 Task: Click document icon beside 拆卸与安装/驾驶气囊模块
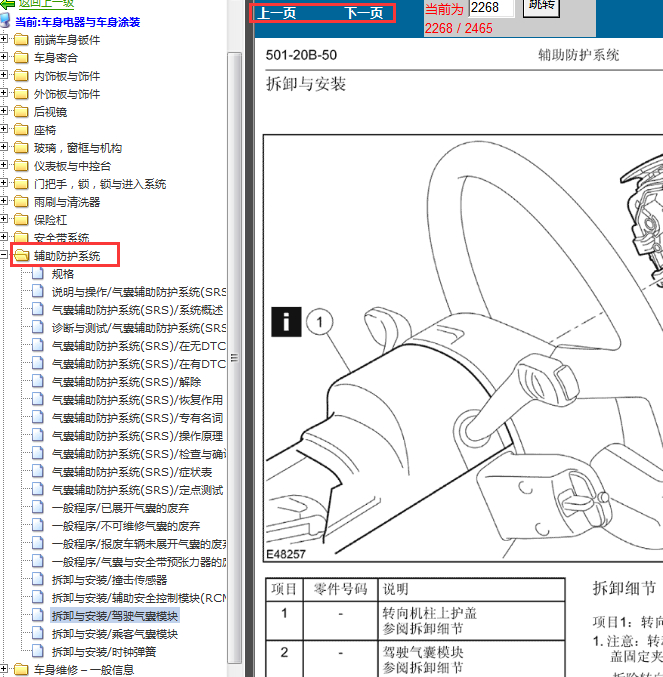[38, 615]
